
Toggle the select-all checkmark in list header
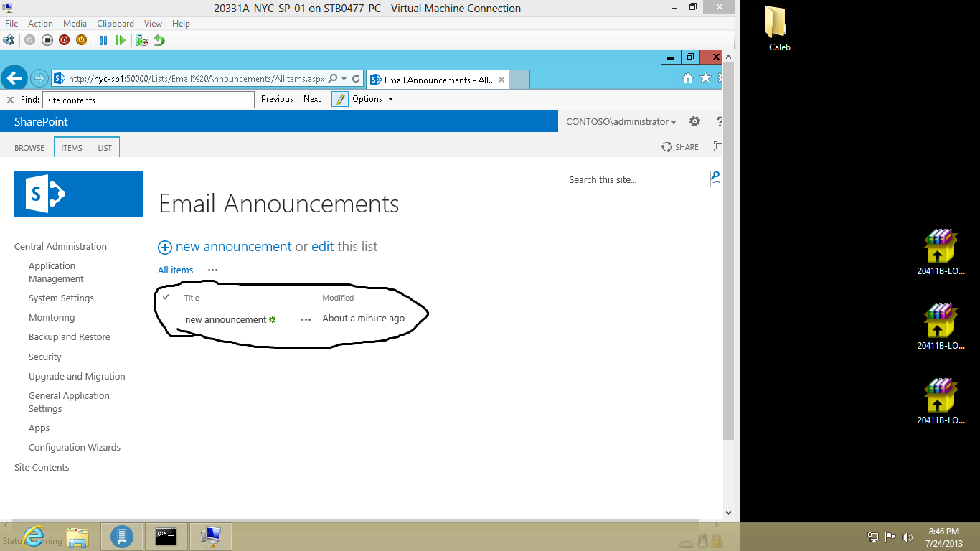(x=166, y=297)
